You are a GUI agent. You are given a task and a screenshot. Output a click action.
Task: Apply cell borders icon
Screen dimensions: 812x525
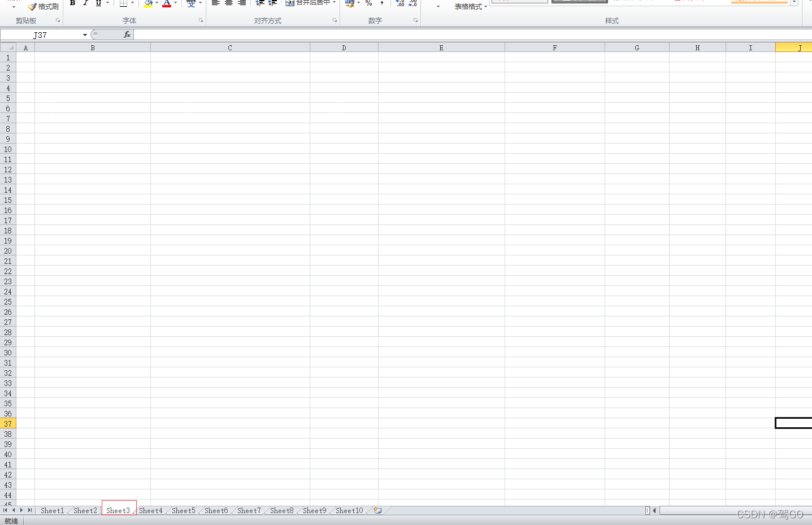tap(123, 3)
